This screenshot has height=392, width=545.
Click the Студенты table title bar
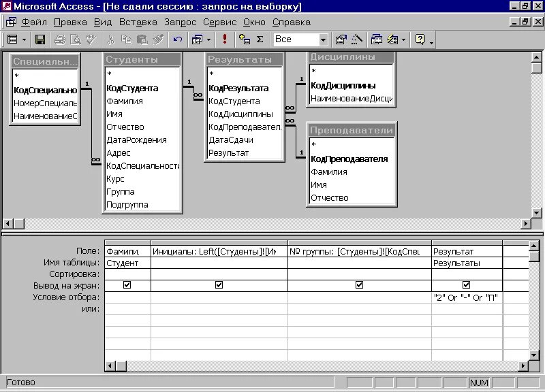pos(142,59)
